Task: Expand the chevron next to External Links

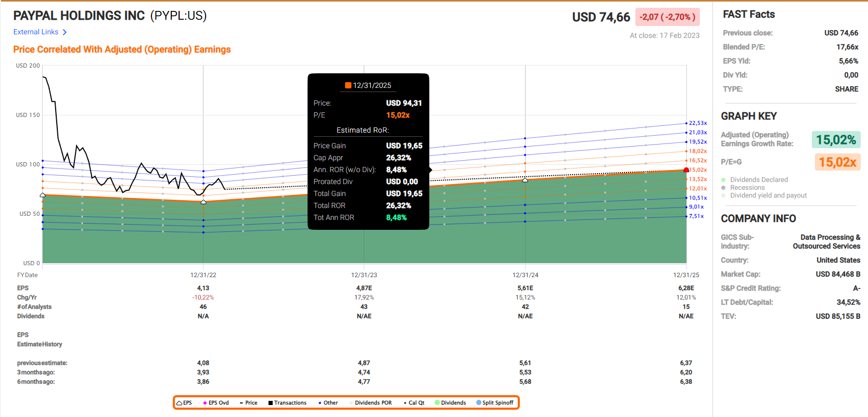Action: pyautogui.click(x=65, y=32)
